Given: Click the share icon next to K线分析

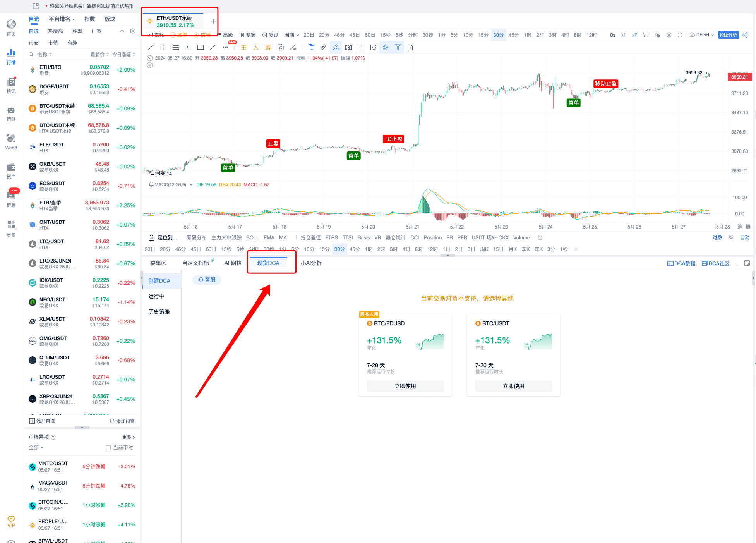Looking at the screenshot, I should [x=745, y=35].
